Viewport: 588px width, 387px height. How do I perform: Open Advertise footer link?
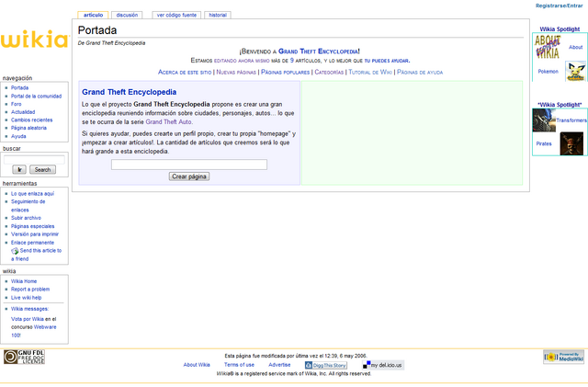(x=279, y=365)
